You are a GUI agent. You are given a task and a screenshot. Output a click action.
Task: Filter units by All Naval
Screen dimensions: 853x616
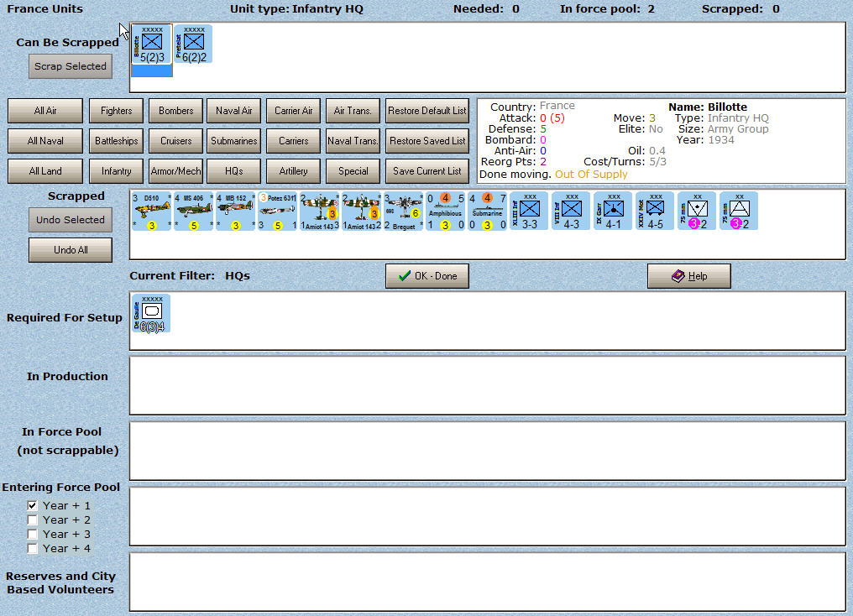[x=45, y=141]
